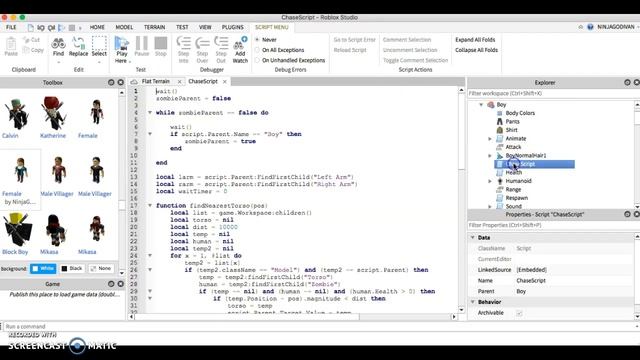Click the Stop test button

161,43
